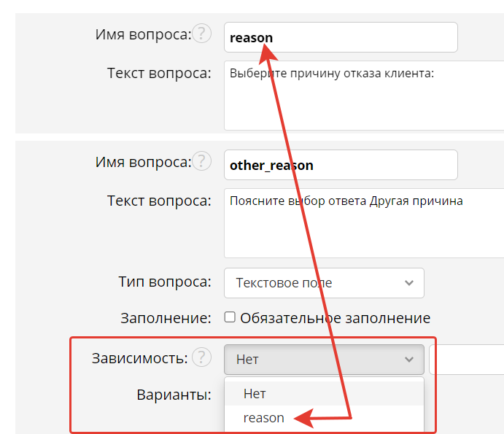Image resolution: width=504 pixels, height=434 pixels.
Task: Click help icon beside the reason name field
Action: pyautogui.click(x=201, y=34)
